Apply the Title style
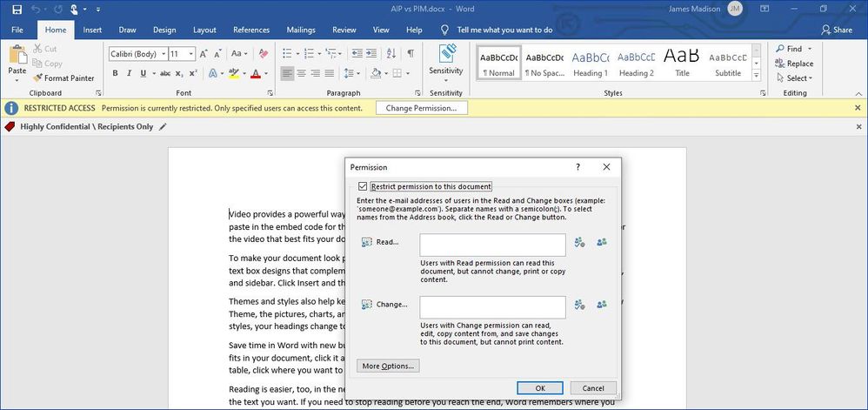 coord(682,64)
